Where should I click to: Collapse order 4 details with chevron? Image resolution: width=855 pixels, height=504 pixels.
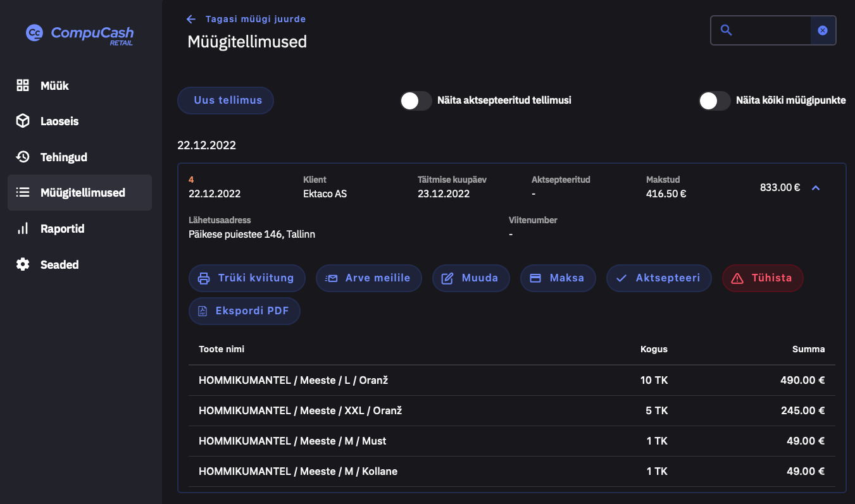[816, 188]
